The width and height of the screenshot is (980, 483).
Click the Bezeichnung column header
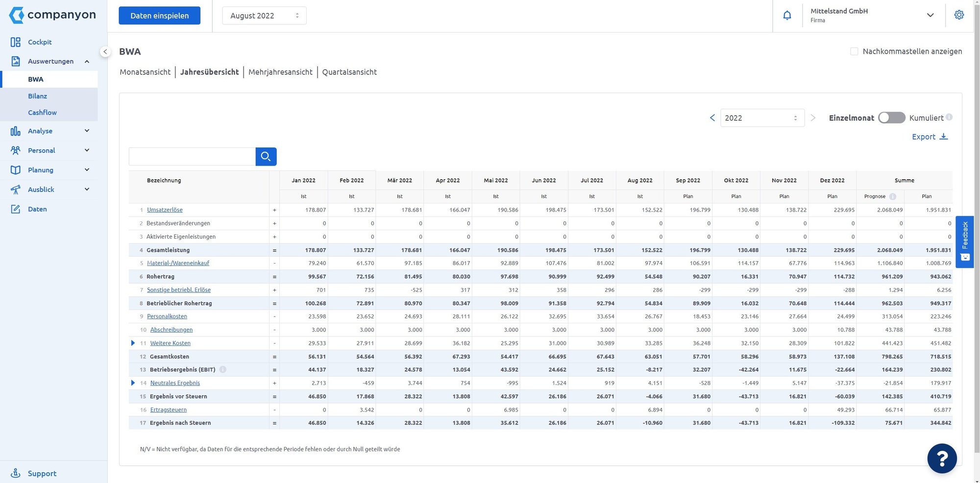tap(164, 180)
